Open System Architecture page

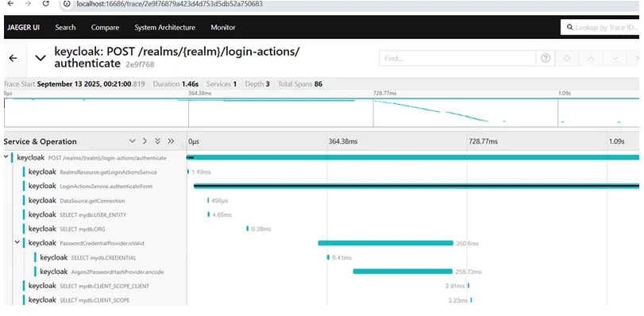click(164, 28)
